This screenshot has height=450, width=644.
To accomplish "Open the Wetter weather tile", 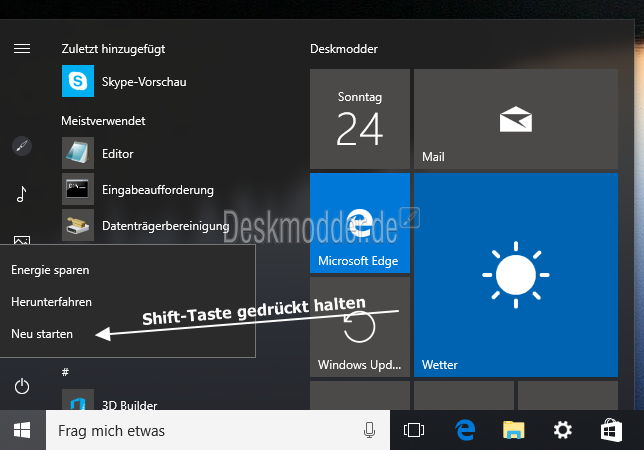I will [x=516, y=275].
